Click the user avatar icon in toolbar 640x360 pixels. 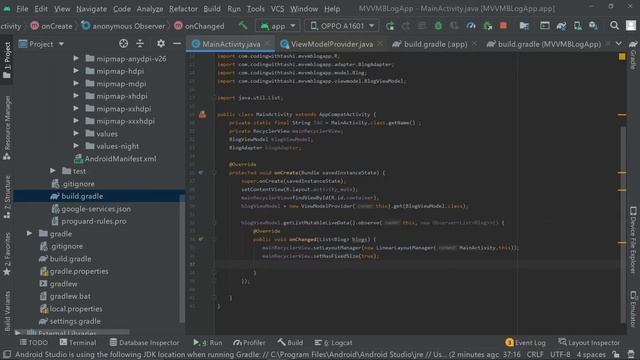[631, 26]
